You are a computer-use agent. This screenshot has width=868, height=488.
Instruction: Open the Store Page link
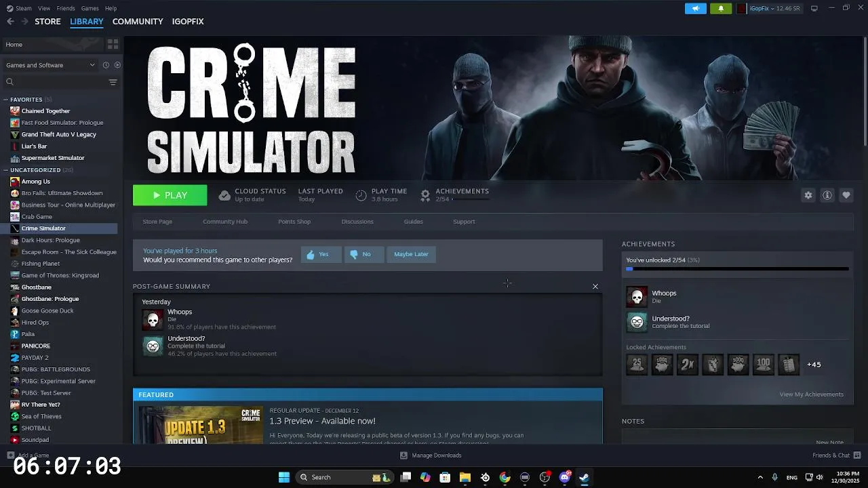pyautogui.click(x=157, y=222)
